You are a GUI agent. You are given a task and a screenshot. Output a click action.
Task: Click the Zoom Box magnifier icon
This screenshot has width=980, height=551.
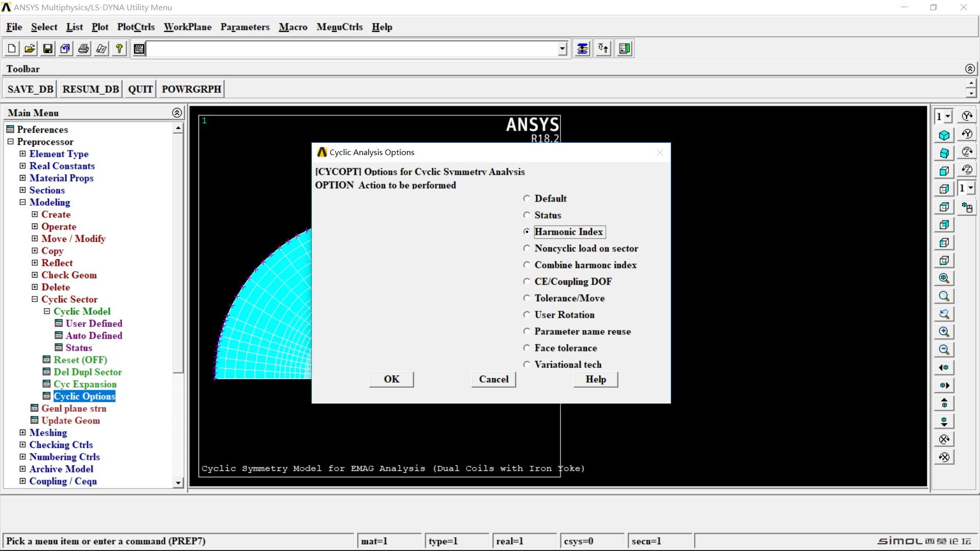[944, 296]
